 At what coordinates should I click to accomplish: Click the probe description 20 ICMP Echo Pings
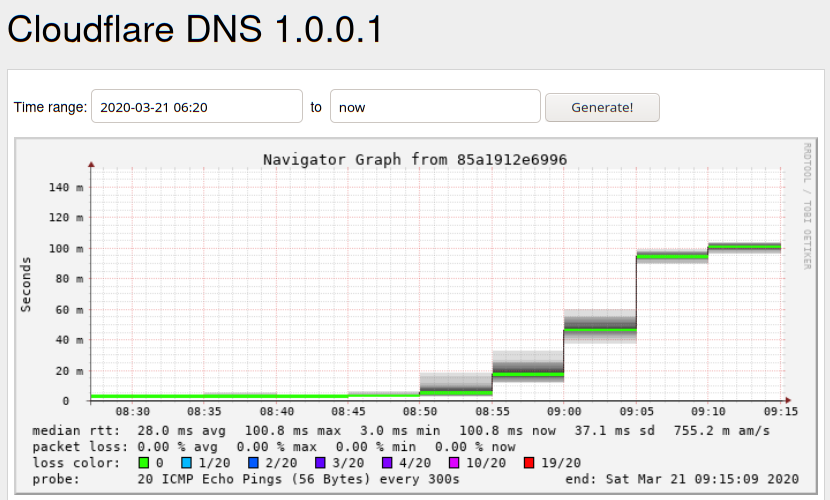tap(299, 479)
